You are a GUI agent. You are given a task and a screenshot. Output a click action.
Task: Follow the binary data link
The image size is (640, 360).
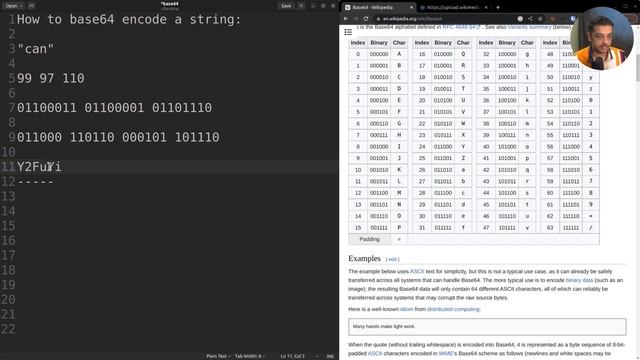click(579, 280)
